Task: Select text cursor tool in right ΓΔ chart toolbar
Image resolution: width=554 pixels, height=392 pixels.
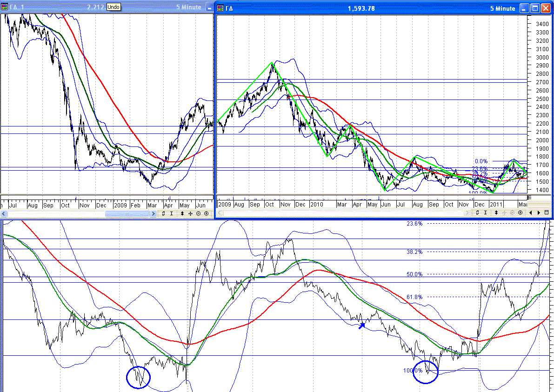Action: 485,213
